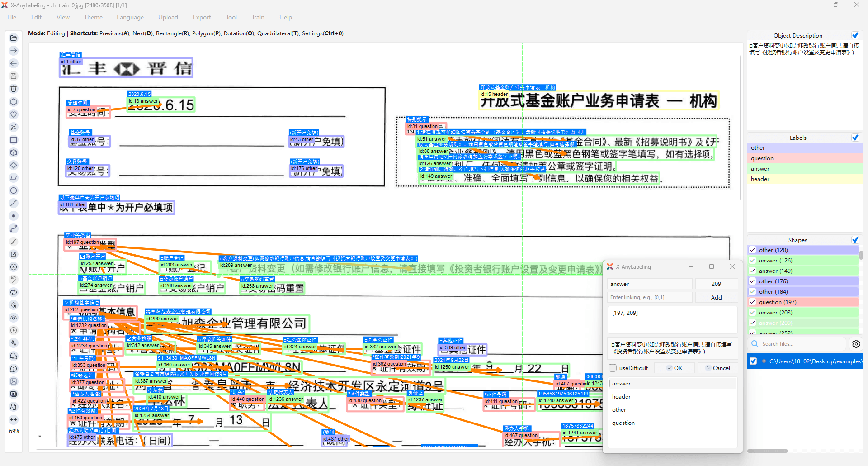
Task: Uncheck the 'other (120)' shape visibility
Action: pyautogui.click(x=752, y=250)
